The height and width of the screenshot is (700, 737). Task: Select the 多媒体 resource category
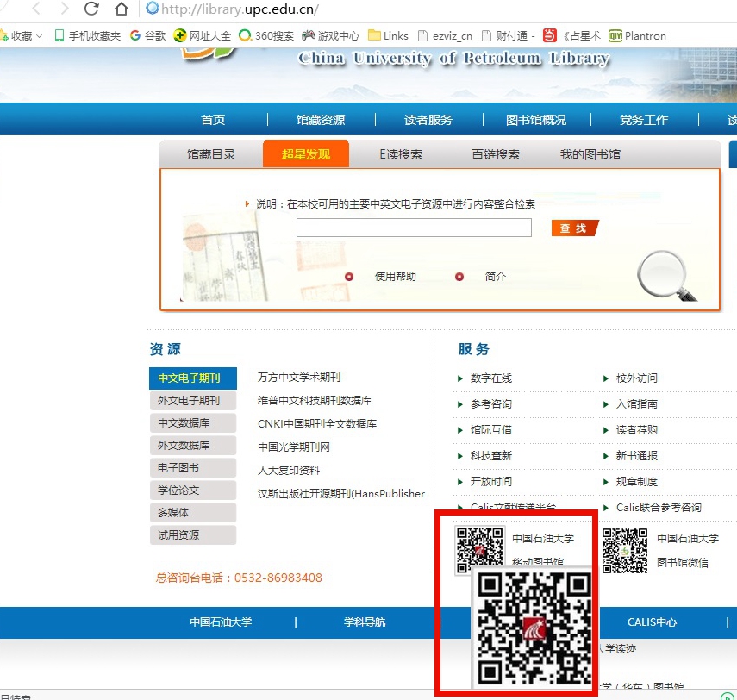193,512
